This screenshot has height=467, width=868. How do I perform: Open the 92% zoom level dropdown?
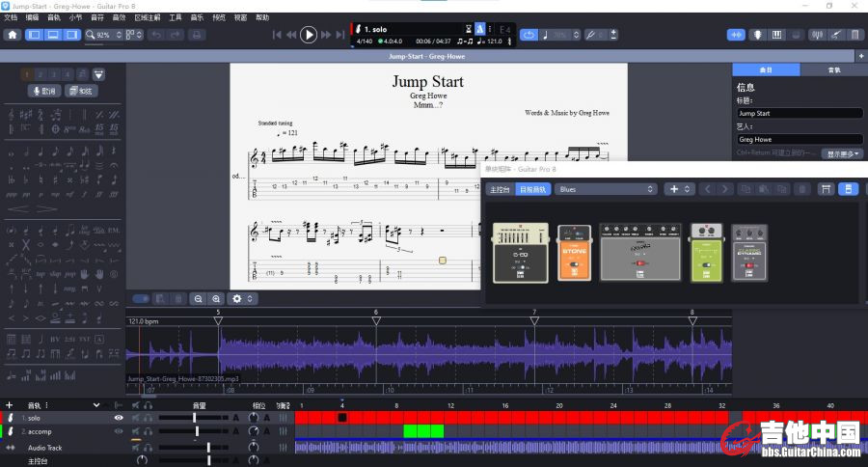(x=104, y=35)
